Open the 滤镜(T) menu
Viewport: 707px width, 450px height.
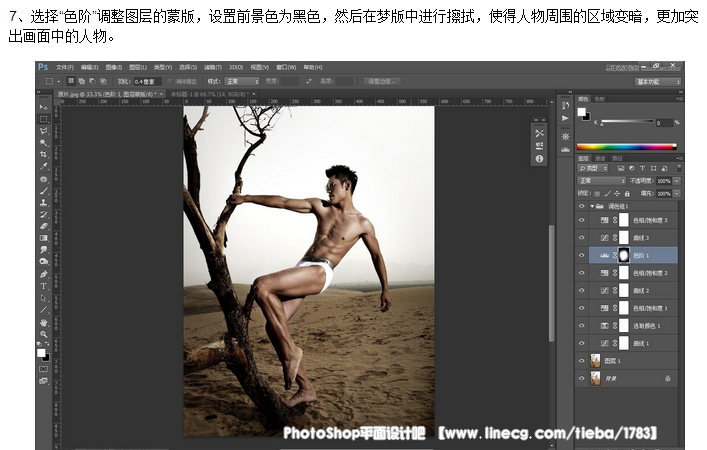tap(213, 67)
